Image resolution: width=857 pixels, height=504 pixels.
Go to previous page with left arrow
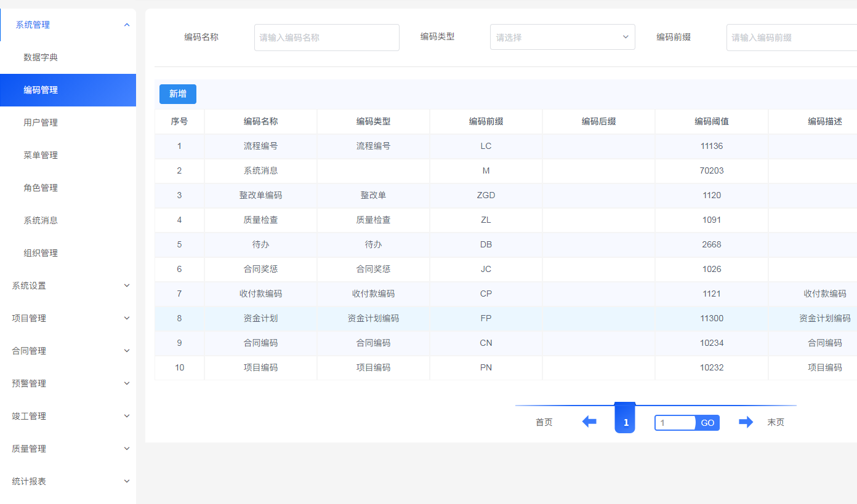[589, 422]
